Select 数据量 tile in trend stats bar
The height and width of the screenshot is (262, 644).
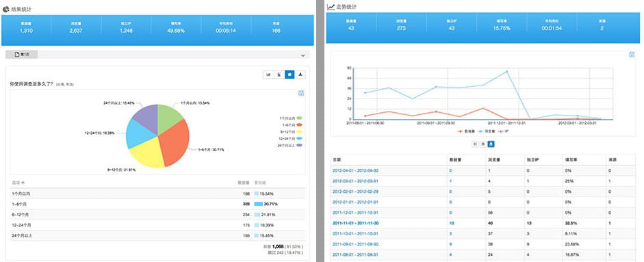point(351,25)
